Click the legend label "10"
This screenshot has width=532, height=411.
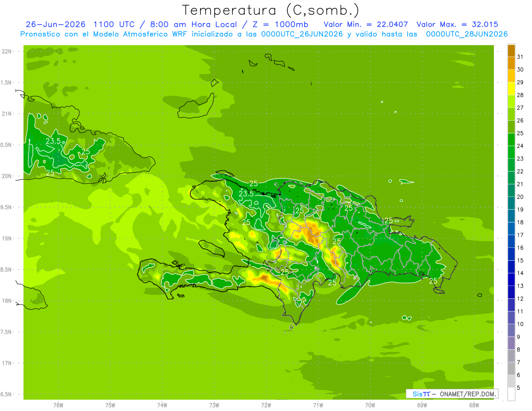coord(520,324)
